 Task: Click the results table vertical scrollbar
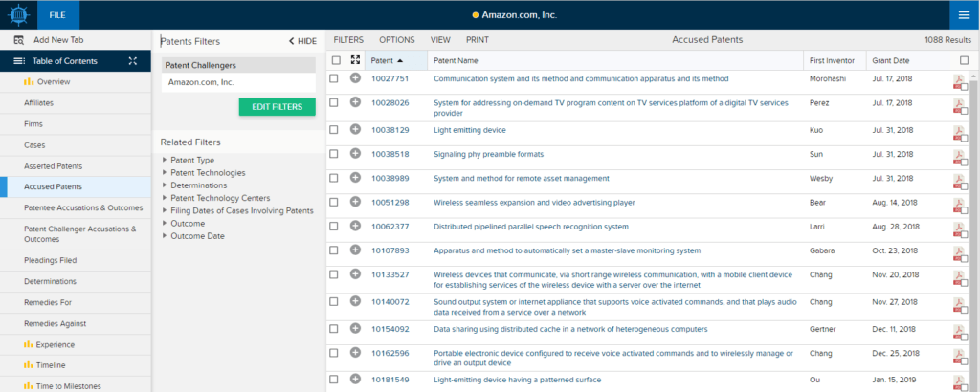click(x=973, y=231)
